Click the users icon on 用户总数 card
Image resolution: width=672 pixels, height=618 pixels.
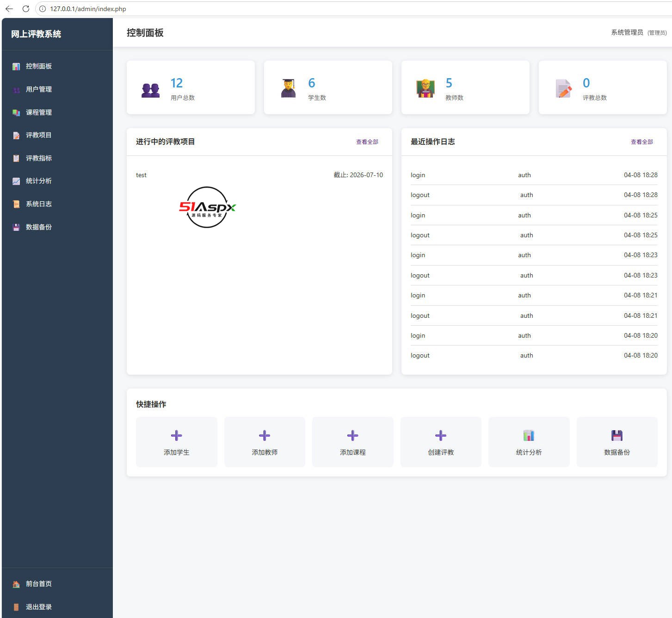coord(150,90)
